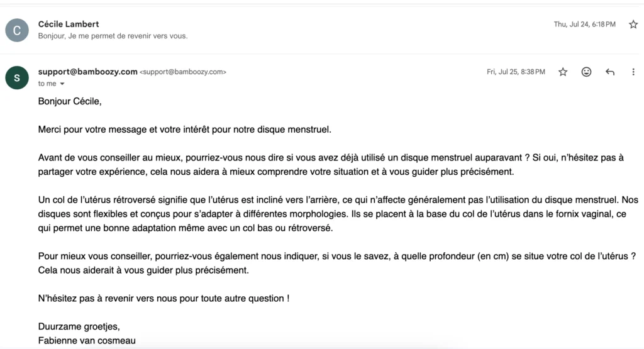Click the Thu, Jul 24, 6:18 PM timestamp
The width and height of the screenshot is (644, 349).
[x=584, y=25]
